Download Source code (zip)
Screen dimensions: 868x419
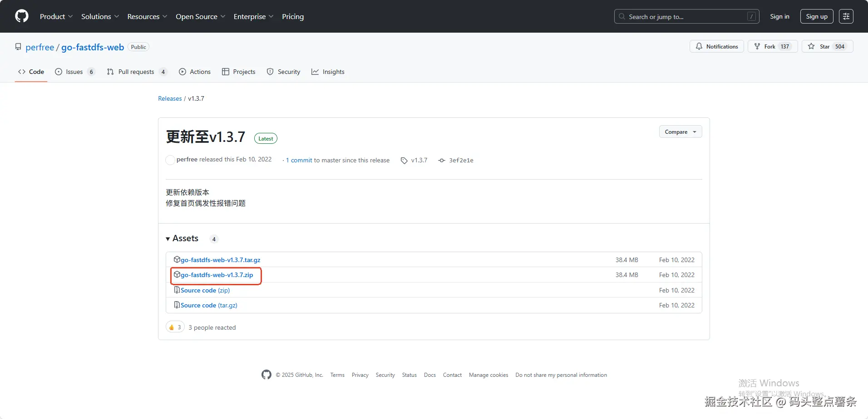205,290
